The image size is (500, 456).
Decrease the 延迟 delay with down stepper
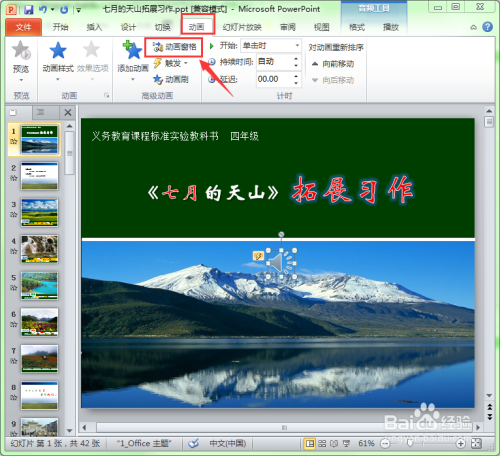[296, 83]
